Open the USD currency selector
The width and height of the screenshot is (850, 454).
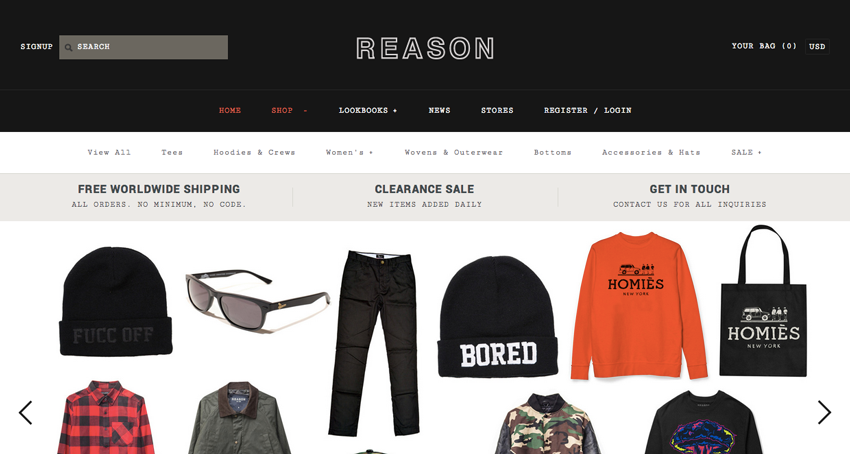coord(817,47)
